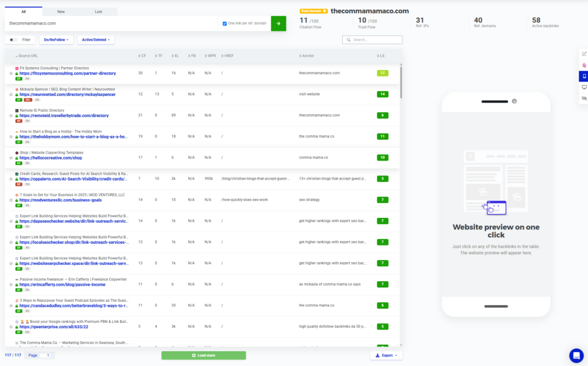Screen dimensions: 588x366
Task: Hide the website preview with crossed-eye icon
Action: 584,99
